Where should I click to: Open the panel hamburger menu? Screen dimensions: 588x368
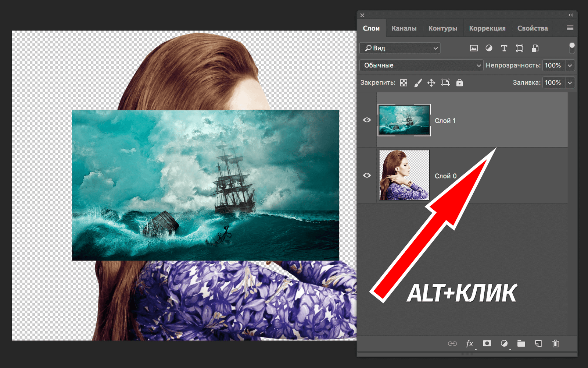570,28
